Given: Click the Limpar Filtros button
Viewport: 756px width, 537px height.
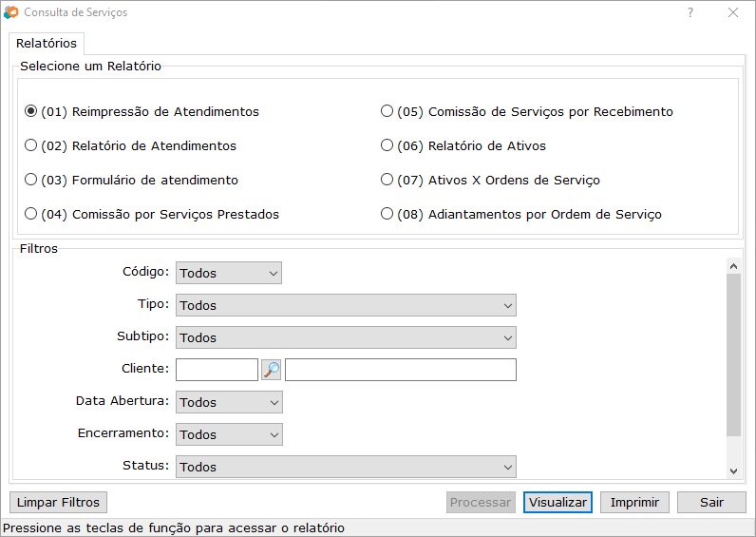Looking at the screenshot, I should [58, 502].
